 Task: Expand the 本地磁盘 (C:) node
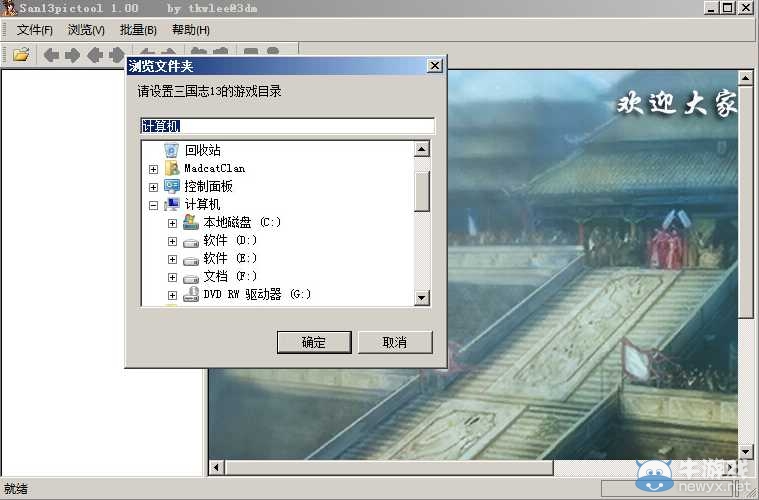172,223
